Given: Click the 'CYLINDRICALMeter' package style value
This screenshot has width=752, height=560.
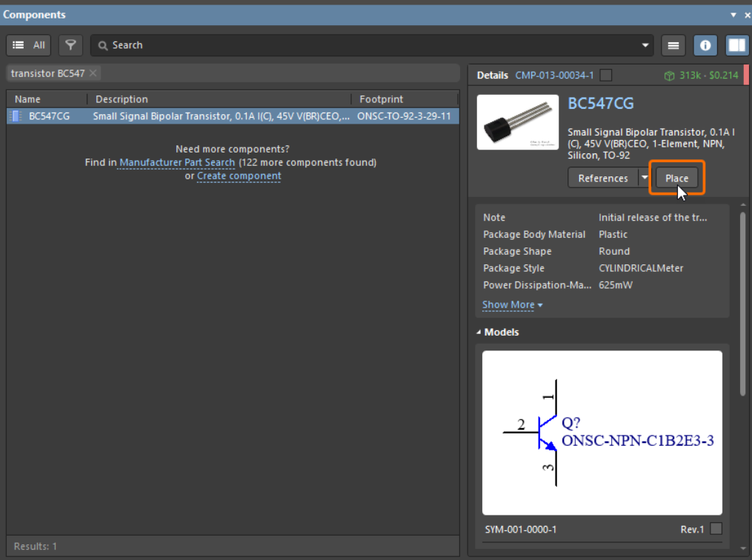Looking at the screenshot, I should click(641, 268).
